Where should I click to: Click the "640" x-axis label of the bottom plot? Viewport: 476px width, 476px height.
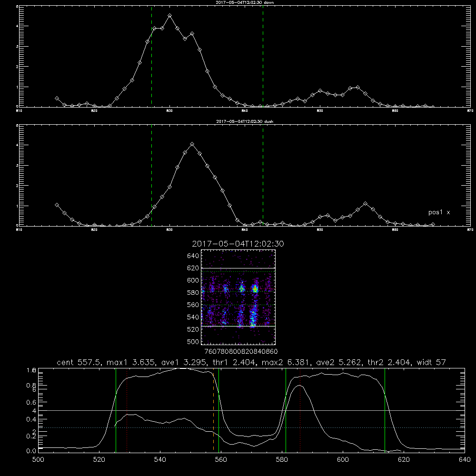tap(465, 460)
